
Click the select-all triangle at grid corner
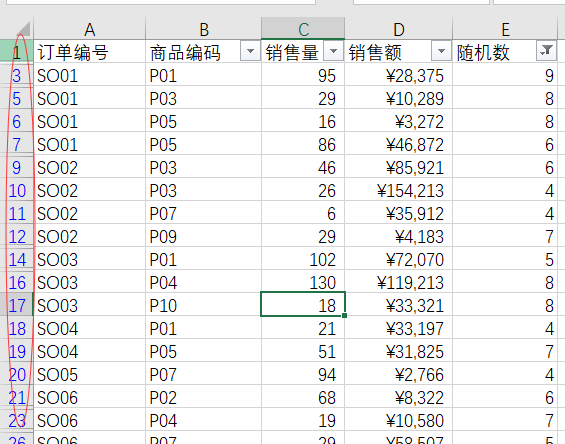click(23, 29)
